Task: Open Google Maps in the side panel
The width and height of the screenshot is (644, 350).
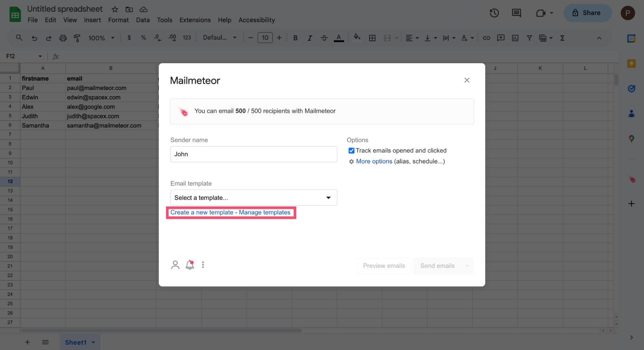Action: click(631, 139)
